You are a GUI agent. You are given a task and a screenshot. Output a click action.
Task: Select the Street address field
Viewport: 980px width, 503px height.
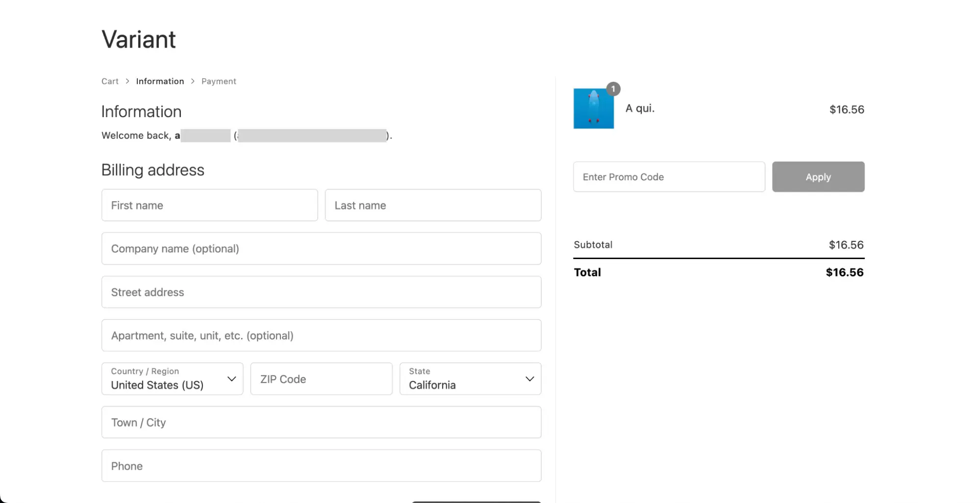tap(321, 292)
